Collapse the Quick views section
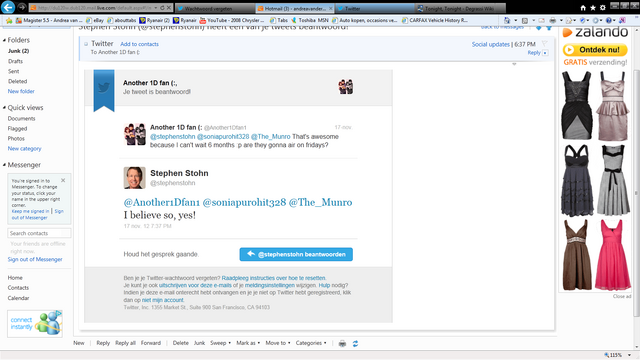The width and height of the screenshot is (640, 360). pos(4,108)
